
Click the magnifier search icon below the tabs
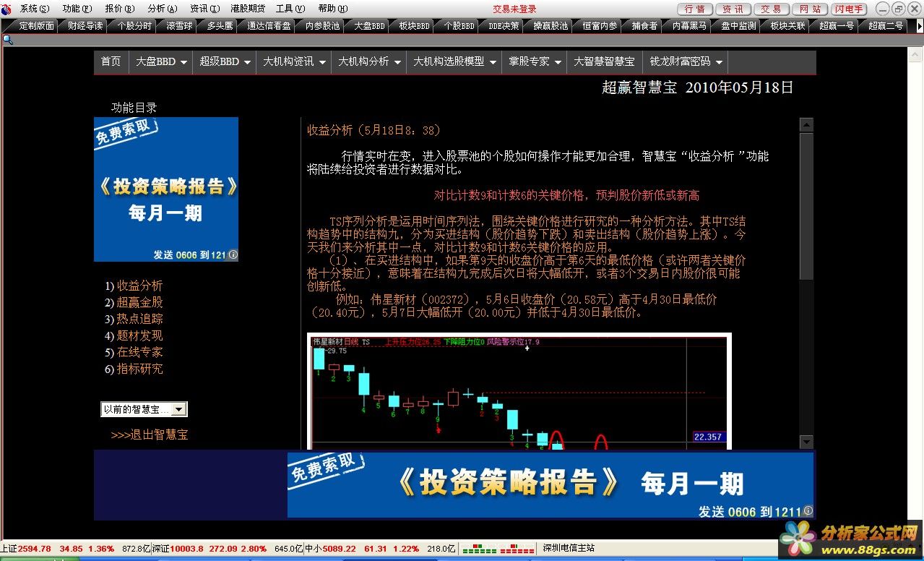pos(8,39)
